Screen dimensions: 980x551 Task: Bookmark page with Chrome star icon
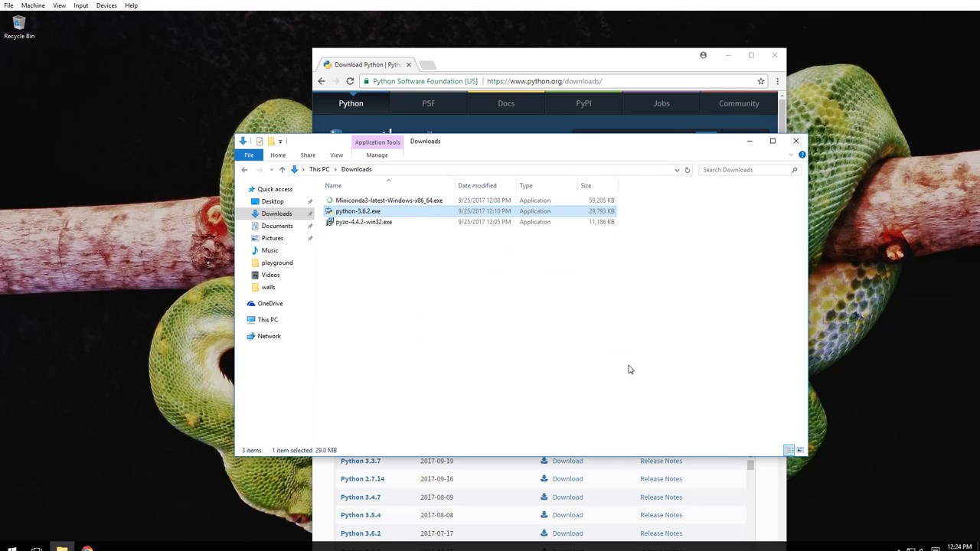coord(761,81)
